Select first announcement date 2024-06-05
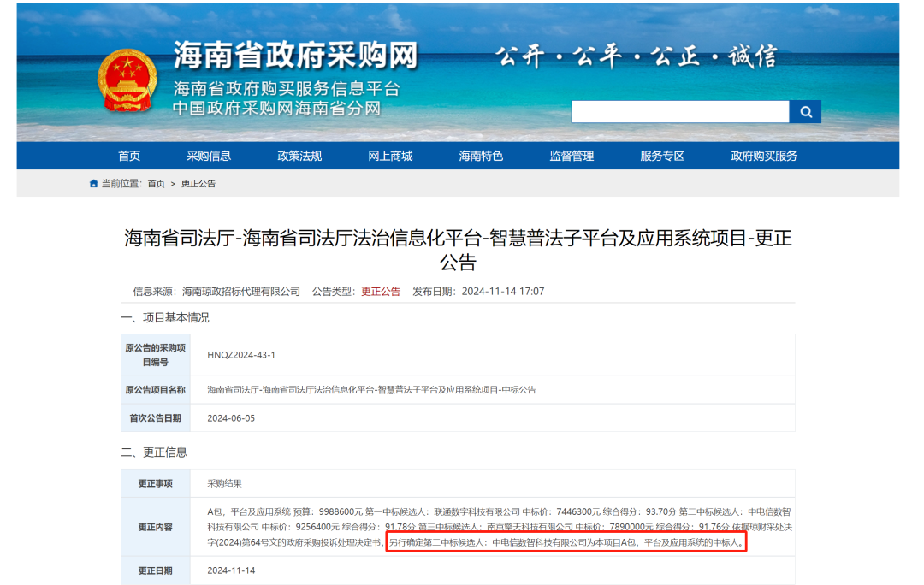The width and height of the screenshot is (924, 585). 231,418
